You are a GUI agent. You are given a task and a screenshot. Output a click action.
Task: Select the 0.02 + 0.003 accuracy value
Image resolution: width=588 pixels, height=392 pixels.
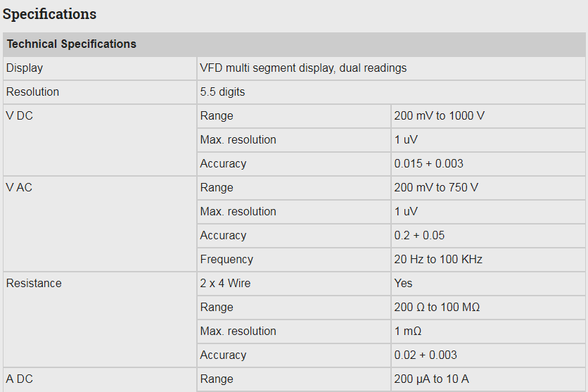426,355
